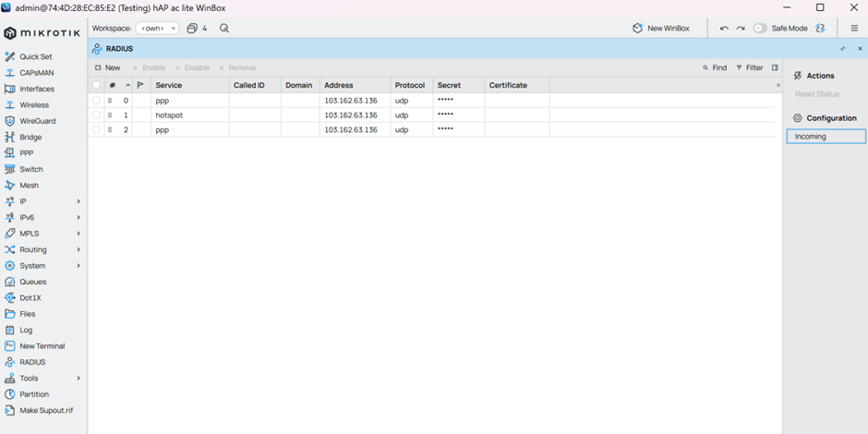Click the undo arrow icon
The image size is (868, 434).
click(x=724, y=29)
